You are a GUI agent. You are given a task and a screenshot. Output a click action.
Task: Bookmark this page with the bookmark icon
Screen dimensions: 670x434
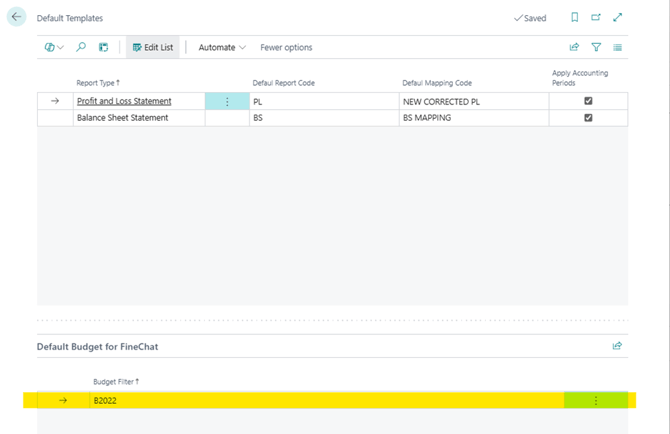(574, 18)
